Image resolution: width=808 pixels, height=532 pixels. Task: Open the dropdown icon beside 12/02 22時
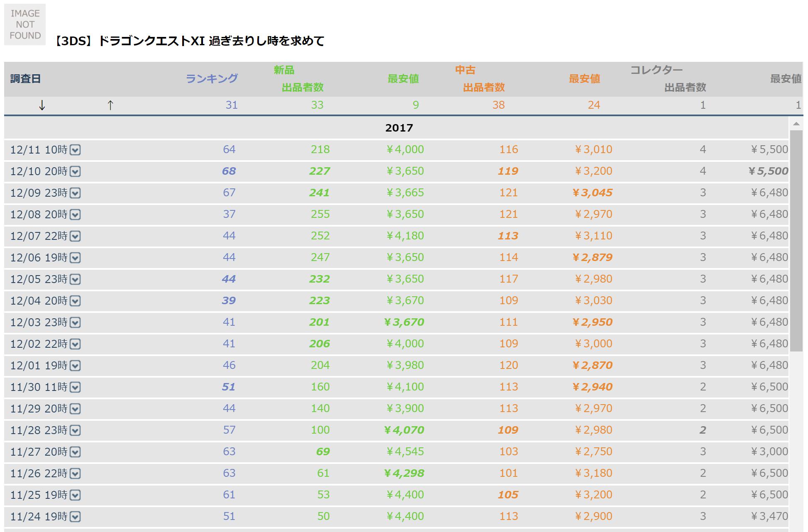click(x=75, y=344)
